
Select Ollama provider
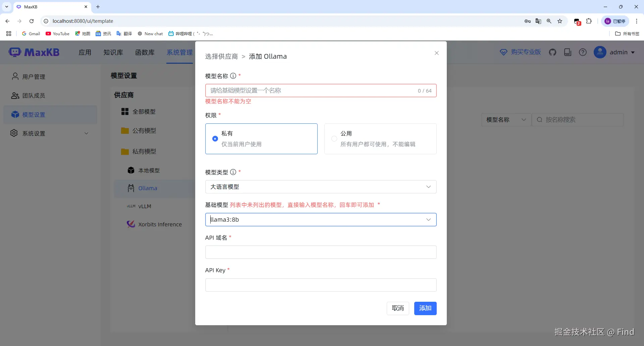tap(154, 188)
